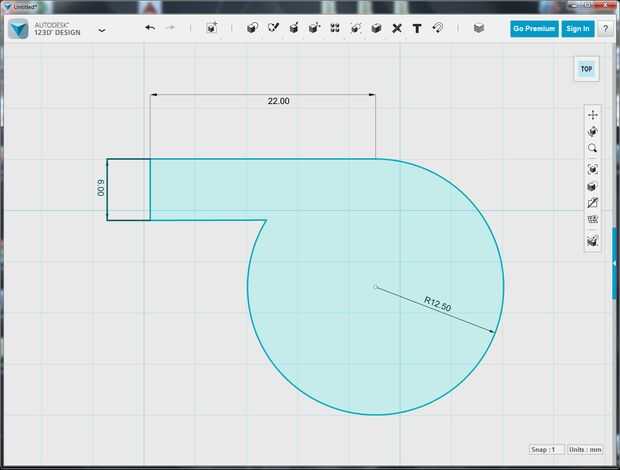The width and height of the screenshot is (620, 470).
Task: Select the Zoom magnifier tool
Action: coord(592,148)
